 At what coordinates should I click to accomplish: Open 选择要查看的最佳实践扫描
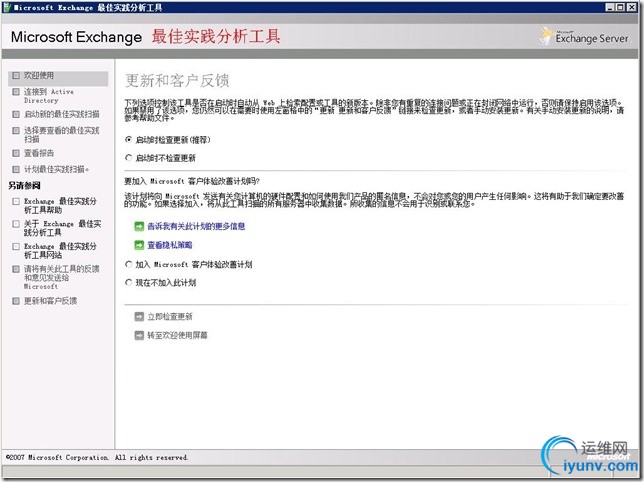62,135
